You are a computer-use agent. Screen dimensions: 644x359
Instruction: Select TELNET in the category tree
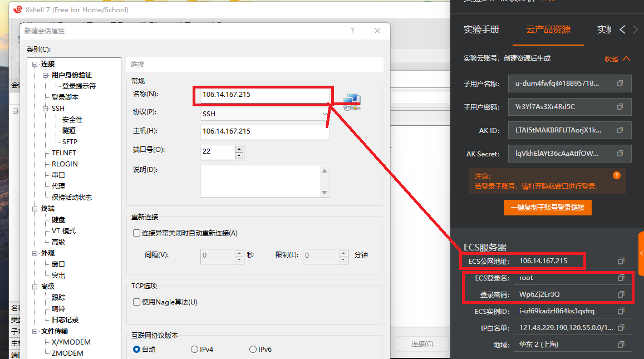[63, 153]
